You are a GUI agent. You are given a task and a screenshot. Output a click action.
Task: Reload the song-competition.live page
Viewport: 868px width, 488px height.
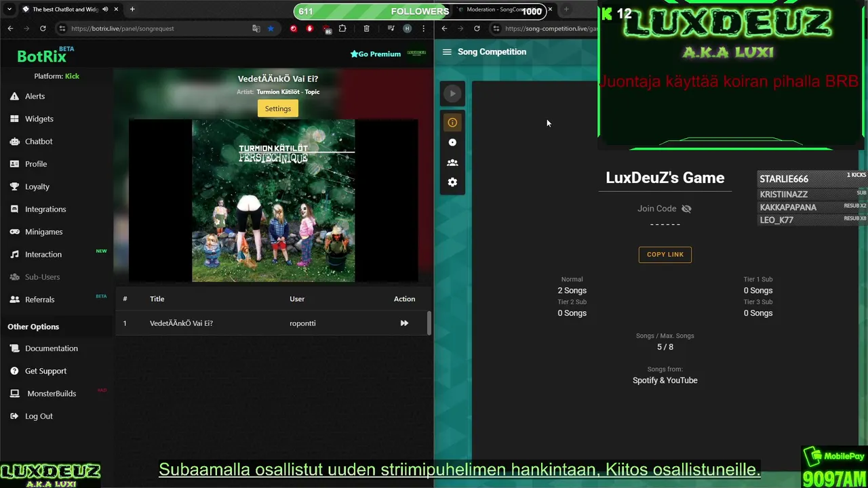point(477,28)
